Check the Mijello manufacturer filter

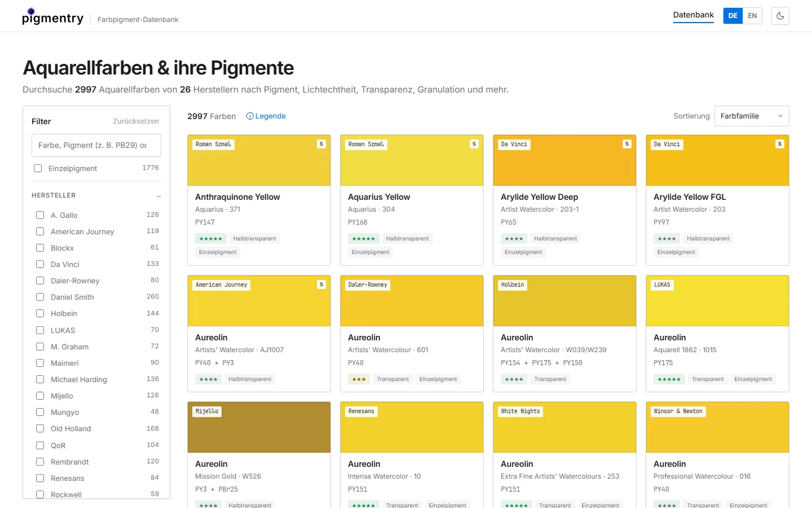(x=40, y=396)
